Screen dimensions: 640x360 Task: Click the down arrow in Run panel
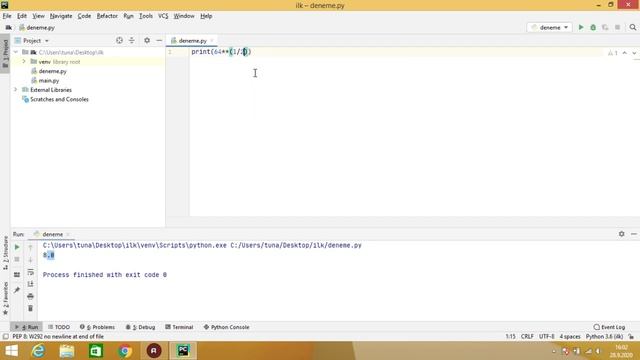(30, 260)
